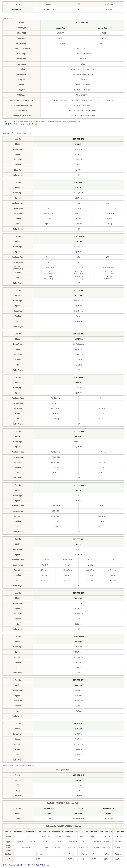This screenshot has width=127, height=868.
Task: Select the A301.5H rotor model
Action: pos(78,188)
